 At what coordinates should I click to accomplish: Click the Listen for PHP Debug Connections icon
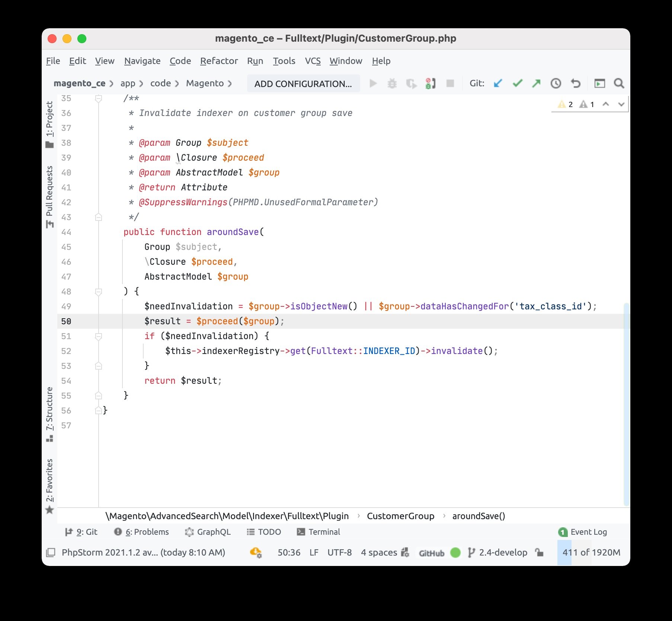(x=431, y=83)
